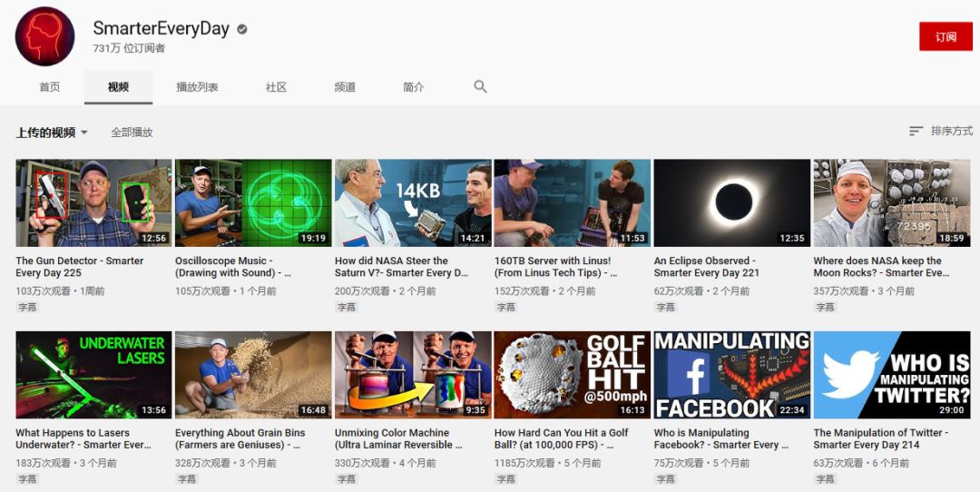Click title 'Who is Manipulating Facebook?'
The image size is (980, 492).
coord(721,438)
